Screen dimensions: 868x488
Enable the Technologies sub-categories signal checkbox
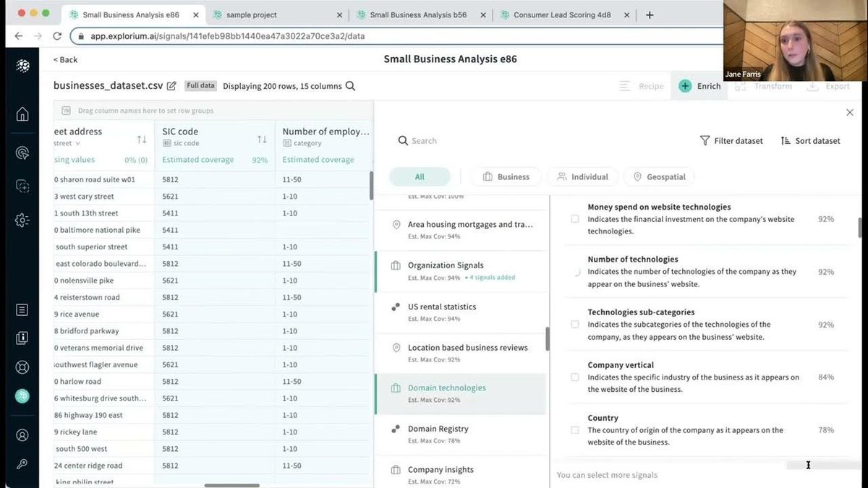tap(575, 324)
